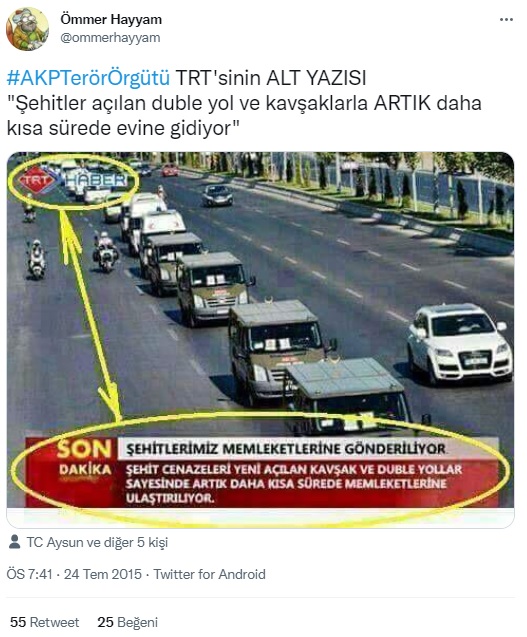Click the SON DAKİKA badge in the image
Screen dimensions: 527x637
(x=85, y=459)
